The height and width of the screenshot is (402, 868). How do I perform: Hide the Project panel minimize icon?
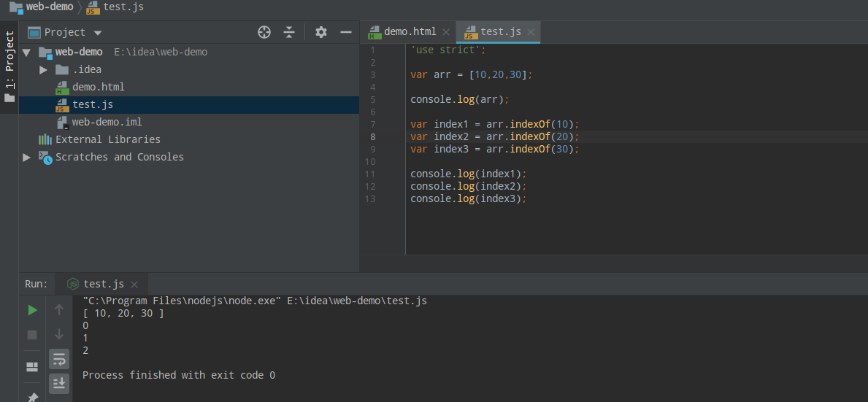point(346,32)
